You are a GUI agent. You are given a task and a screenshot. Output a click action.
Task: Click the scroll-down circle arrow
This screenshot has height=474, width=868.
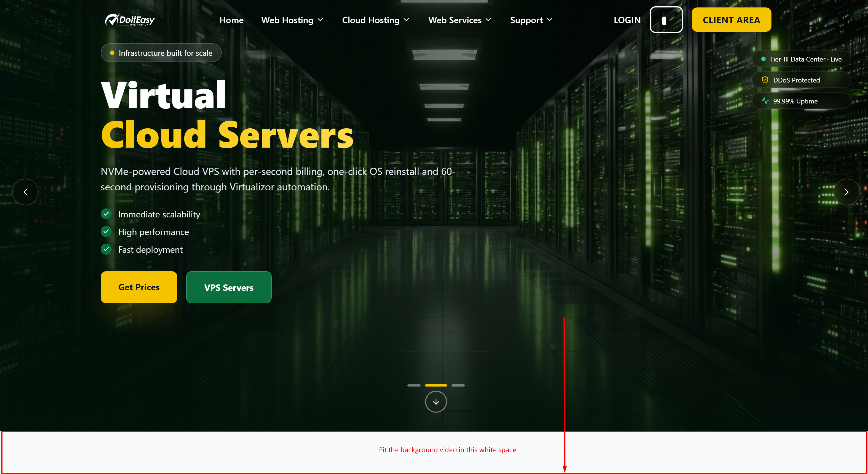pos(436,401)
